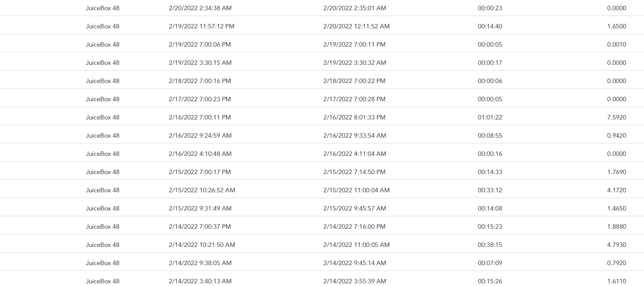644x286 pixels.
Task: Select end time 2/20/2022 12:11:52 AM
Action: coord(356,26)
